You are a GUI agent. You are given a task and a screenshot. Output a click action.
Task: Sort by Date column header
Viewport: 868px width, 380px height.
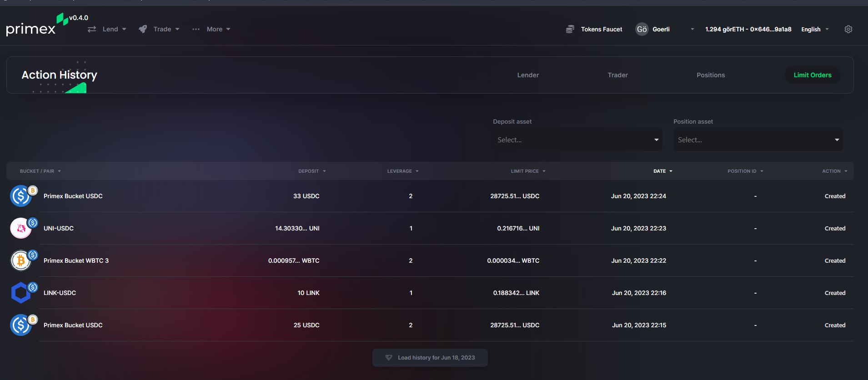(663, 171)
